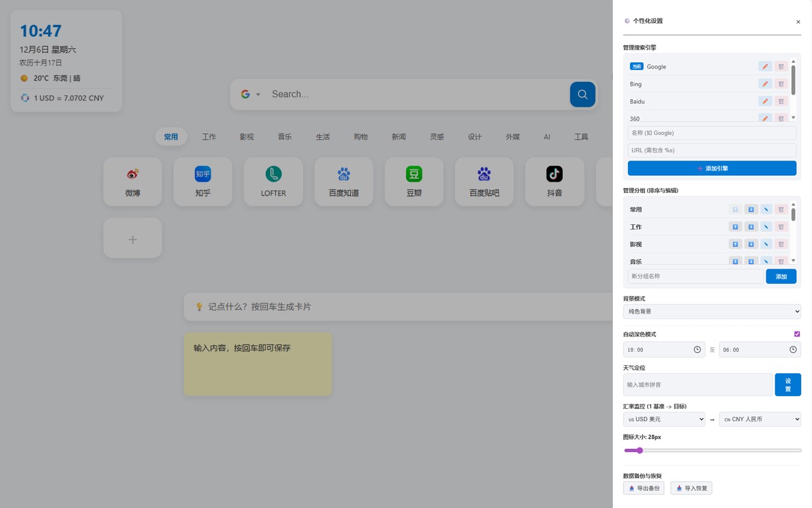This screenshot has height=508, width=812.
Task: Click the blue magnifier search button
Action: tap(582, 95)
